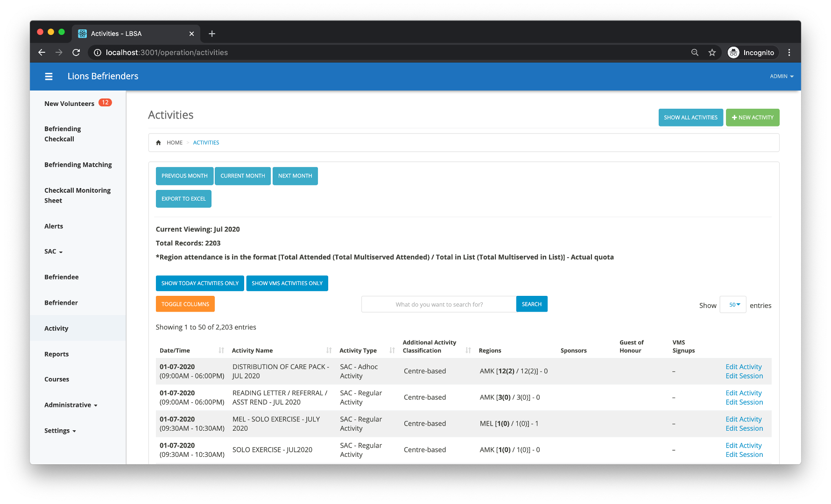The image size is (831, 504).
Task: Close the Activities - LBSA tab
Action: pyautogui.click(x=191, y=34)
